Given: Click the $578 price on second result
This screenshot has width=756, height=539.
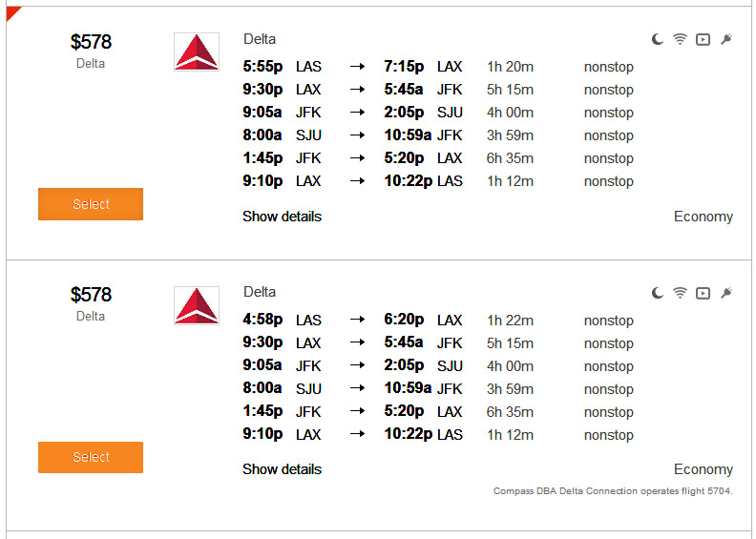Looking at the screenshot, I should (x=91, y=295).
